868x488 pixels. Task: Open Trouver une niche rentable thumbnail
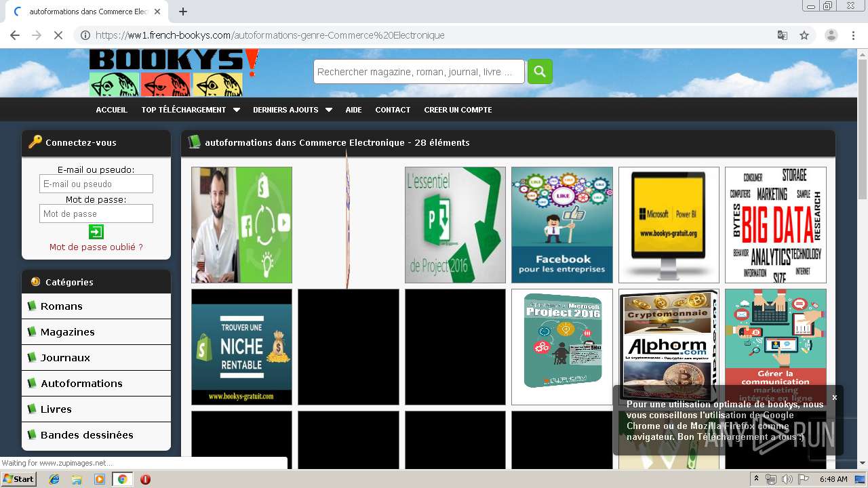(241, 347)
